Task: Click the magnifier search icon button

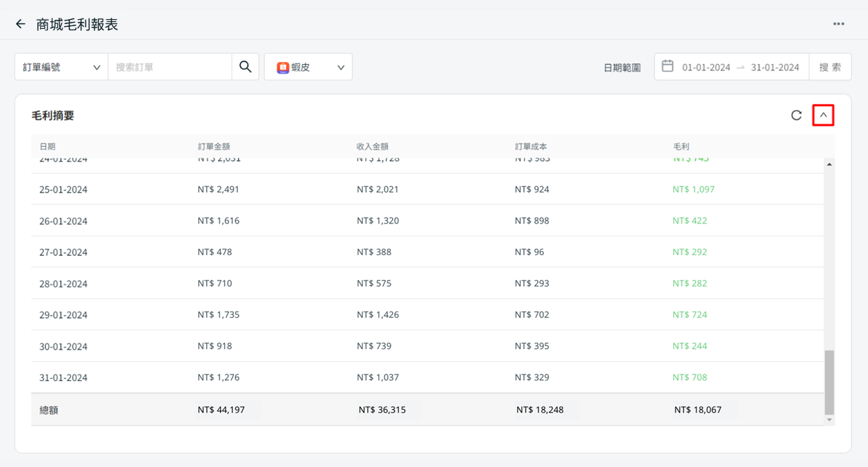Action: (246, 67)
